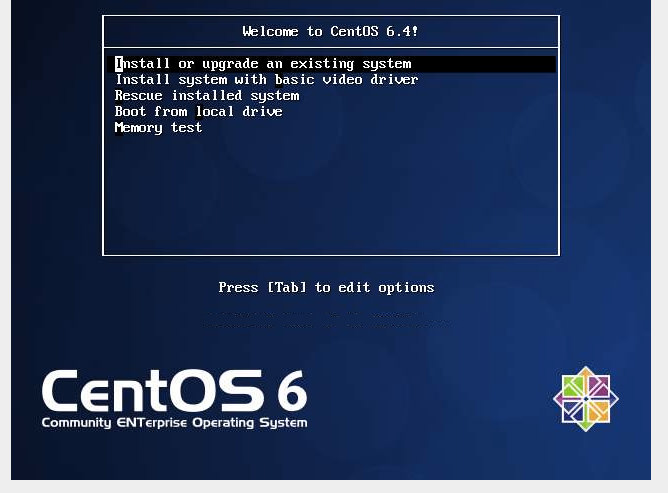This screenshot has height=493, width=668.
Task: Click the large CentOS 6 wordmark
Action: coord(173,391)
